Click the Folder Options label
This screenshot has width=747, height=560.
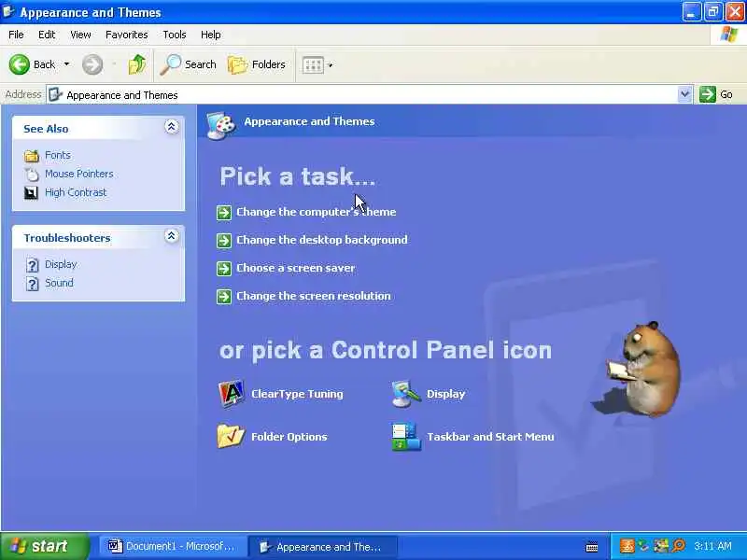pyautogui.click(x=289, y=437)
